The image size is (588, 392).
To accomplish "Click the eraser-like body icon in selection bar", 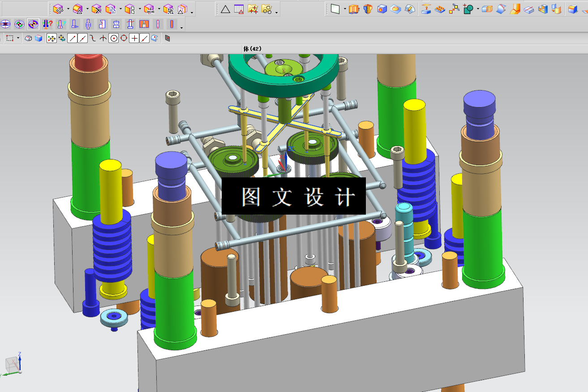I will point(28,39).
